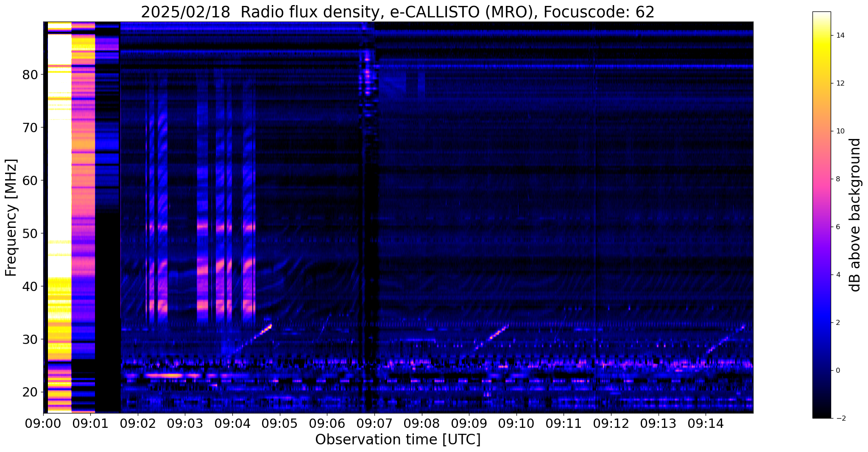Click the 09:10 time tick label
This screenshot has width=868, height=452.
516,423
